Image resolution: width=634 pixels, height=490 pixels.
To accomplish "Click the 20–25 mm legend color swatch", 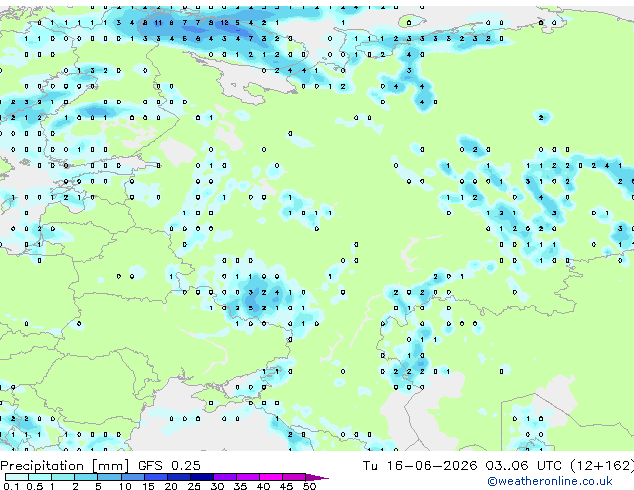I will pyautogui.click(x=179, y=477).
